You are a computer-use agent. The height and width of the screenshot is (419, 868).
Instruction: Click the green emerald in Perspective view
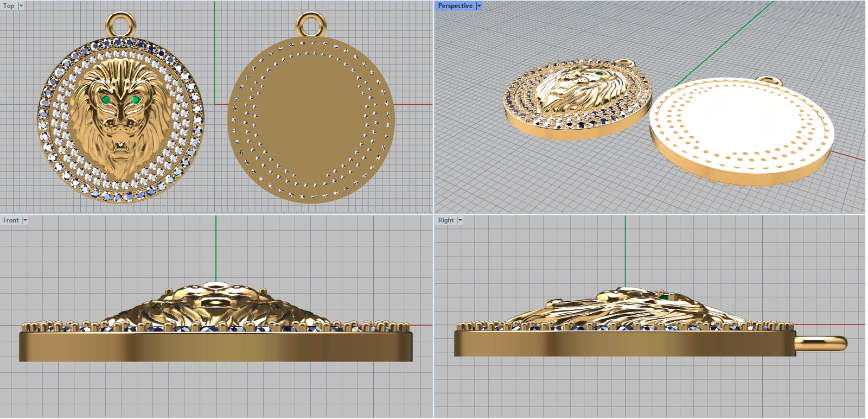(x=599, y=74)
